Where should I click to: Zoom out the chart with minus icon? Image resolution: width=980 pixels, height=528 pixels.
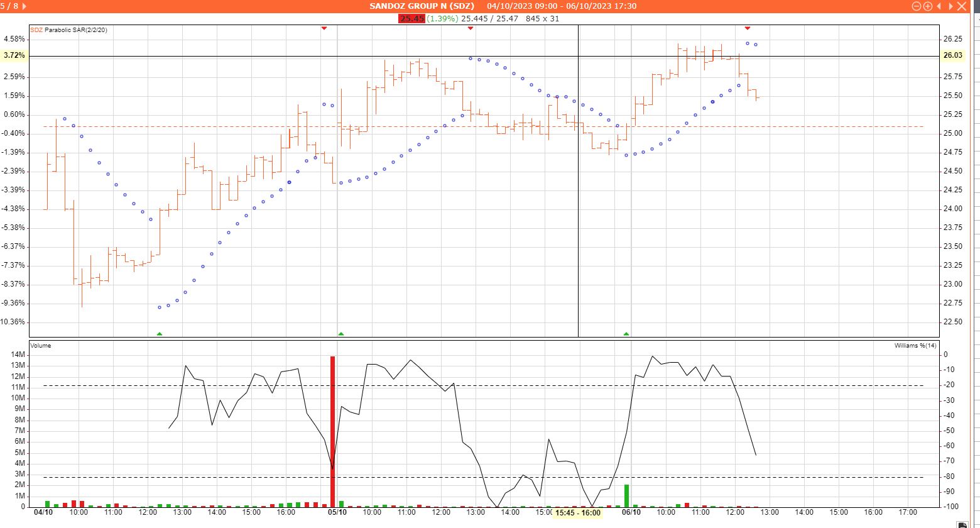coord(916,6)
